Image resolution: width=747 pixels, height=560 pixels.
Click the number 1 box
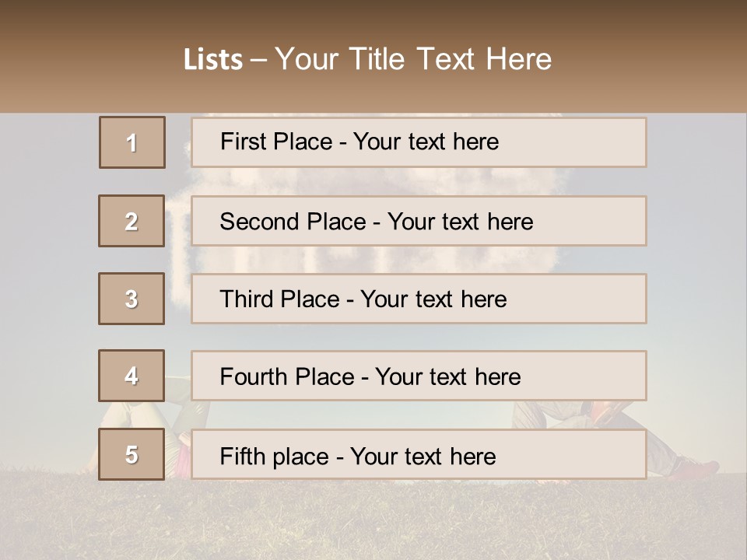(x=132, y=142)
